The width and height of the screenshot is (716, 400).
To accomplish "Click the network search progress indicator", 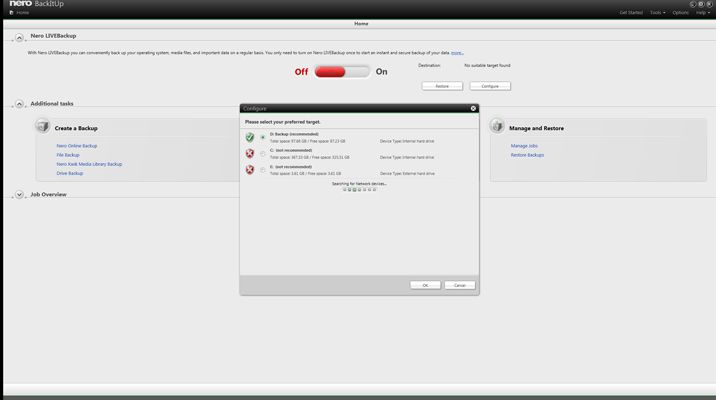I will [x=359, y=189].
